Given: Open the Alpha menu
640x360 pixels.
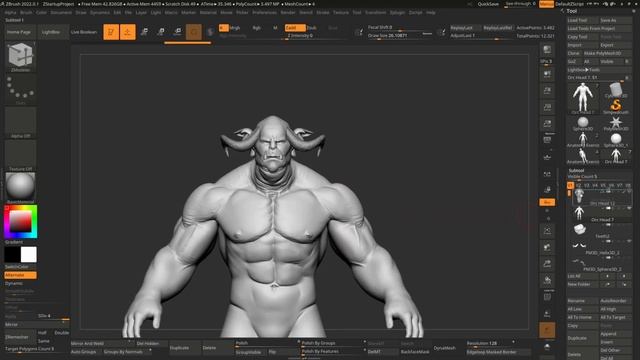Looking at the screenshot, I should click(x=10, y=13).
